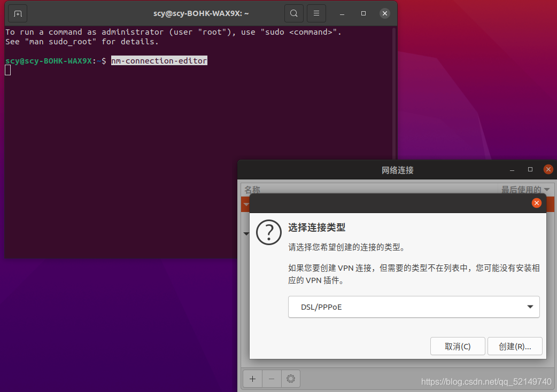Screen dimensions: 557x392
Task: Click the 创建(R)... button
Action: point(515,346)
